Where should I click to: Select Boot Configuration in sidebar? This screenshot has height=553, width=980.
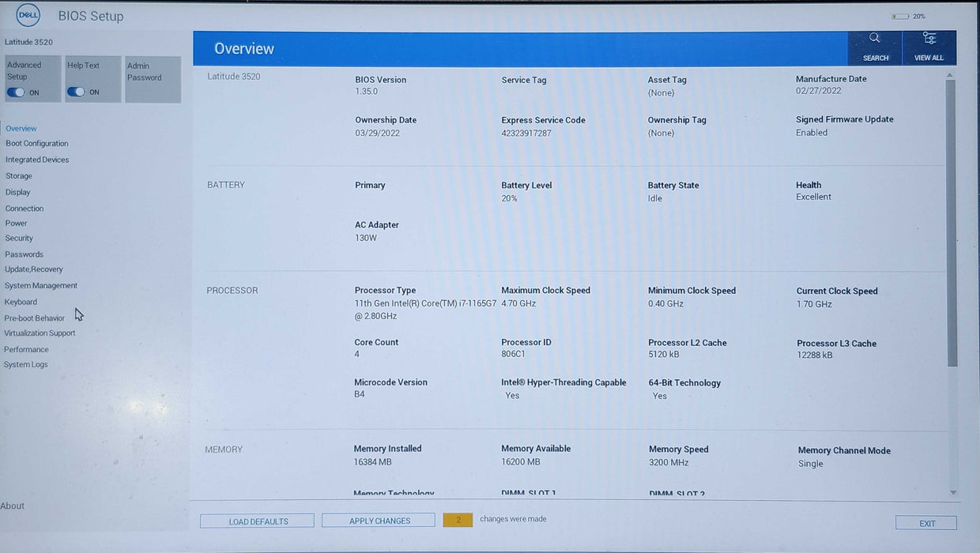[x=37, y=144]
